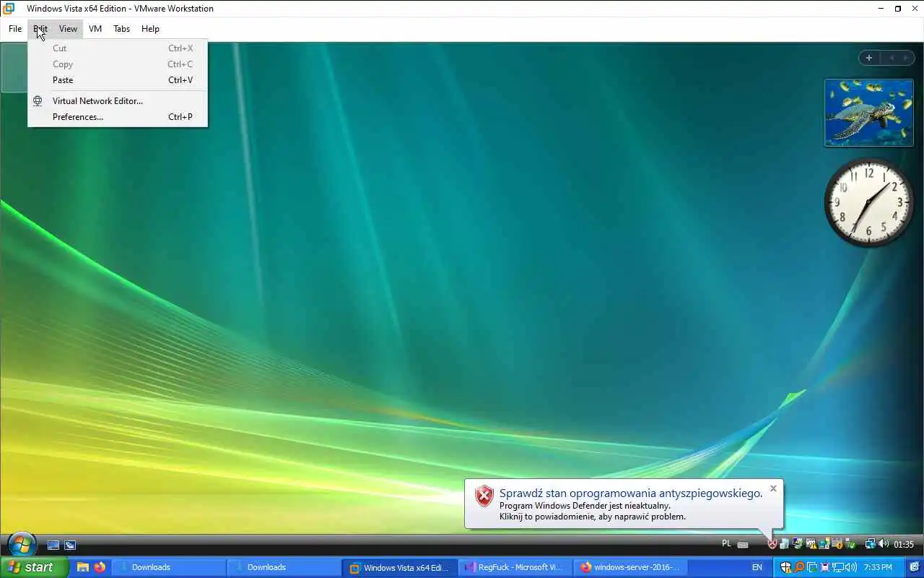Click the antispyware status notification heading
The height and width of the screenshot is (578, 924).
point(631,493)
